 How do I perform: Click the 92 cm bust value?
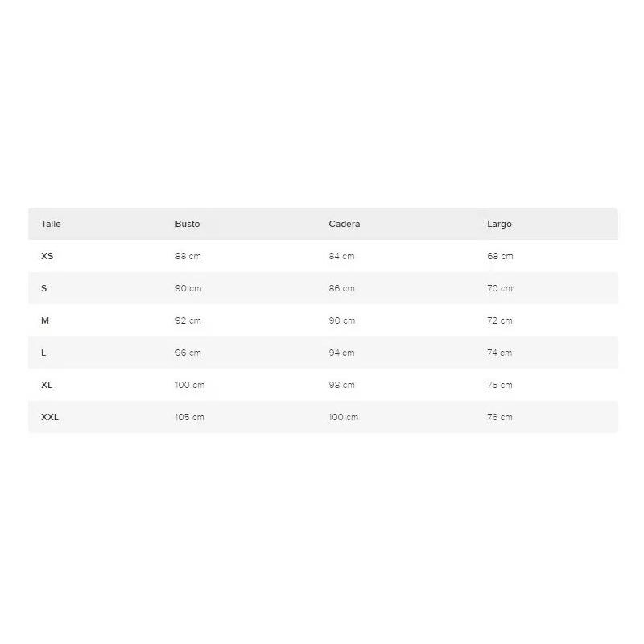coord(188,320)
